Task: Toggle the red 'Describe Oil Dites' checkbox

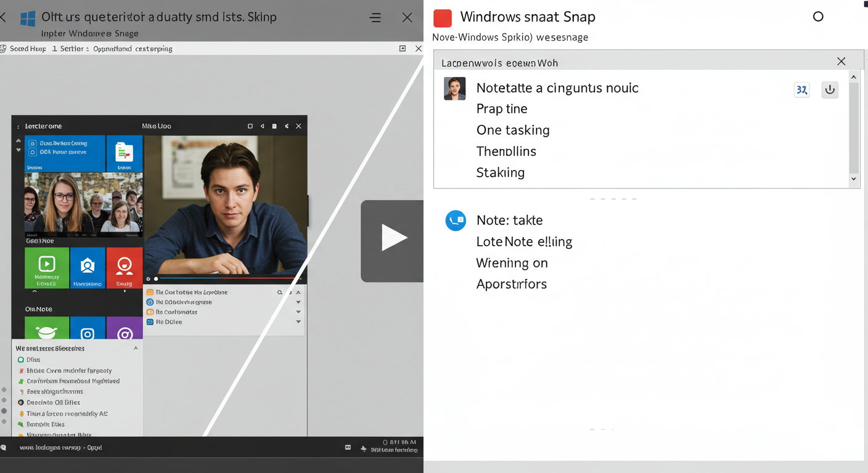Action: (20, 403)
